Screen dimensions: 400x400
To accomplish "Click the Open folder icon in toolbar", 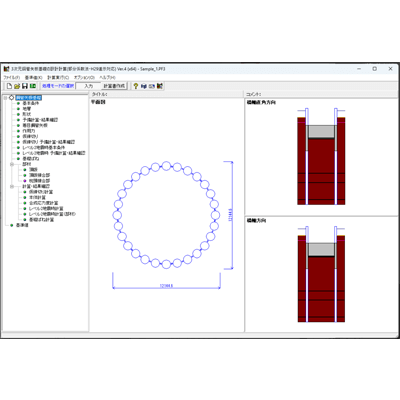I will pyautogui.click(x=17, y=86).
